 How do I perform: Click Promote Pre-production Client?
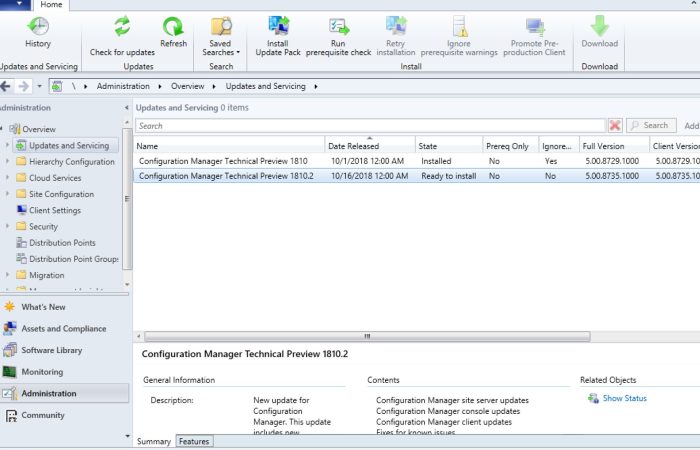(x=534, y=37)
